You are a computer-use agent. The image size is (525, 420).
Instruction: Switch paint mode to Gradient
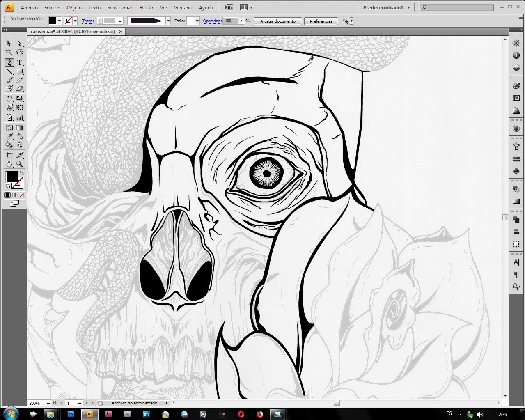[x=14, y=195]
